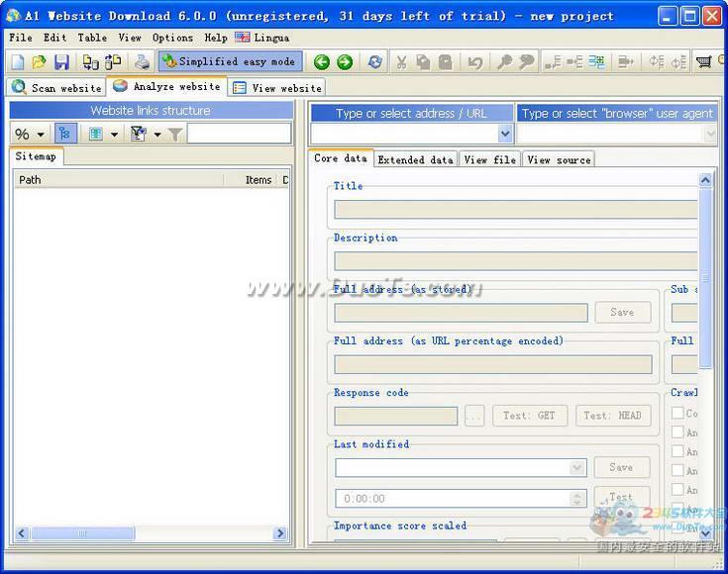Screen dimensions: 728x574
Task: Click the quick filter text field
Action: (x=239, y=134)
